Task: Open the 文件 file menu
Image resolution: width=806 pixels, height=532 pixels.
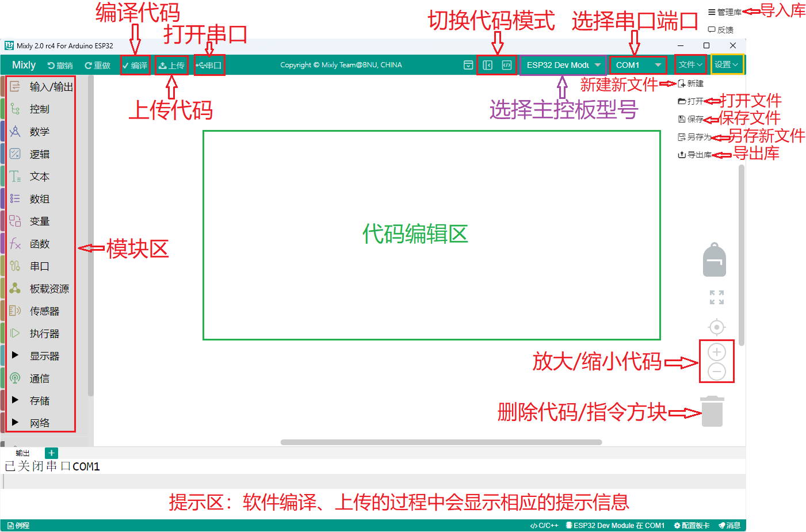Action: 690,65
